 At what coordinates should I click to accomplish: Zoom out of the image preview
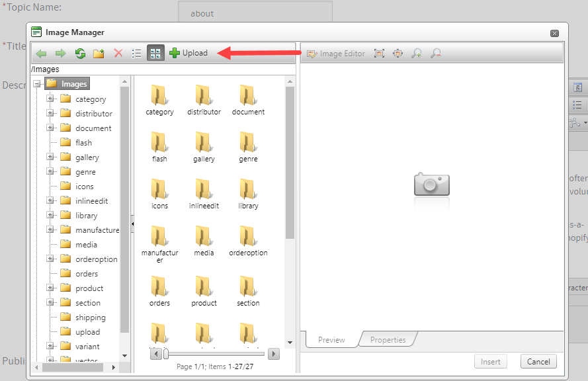pos(436,53)
